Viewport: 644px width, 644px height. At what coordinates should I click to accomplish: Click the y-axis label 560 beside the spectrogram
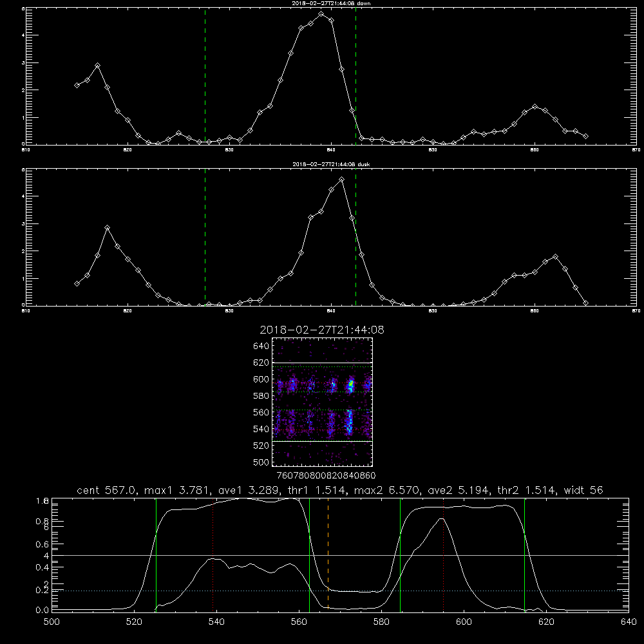click(261, 412)
